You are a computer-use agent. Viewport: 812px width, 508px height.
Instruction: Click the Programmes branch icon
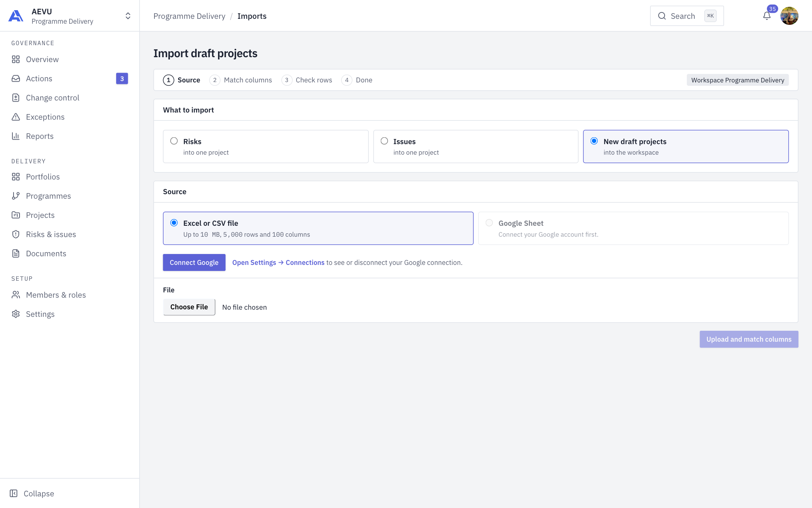pos(16,196)
